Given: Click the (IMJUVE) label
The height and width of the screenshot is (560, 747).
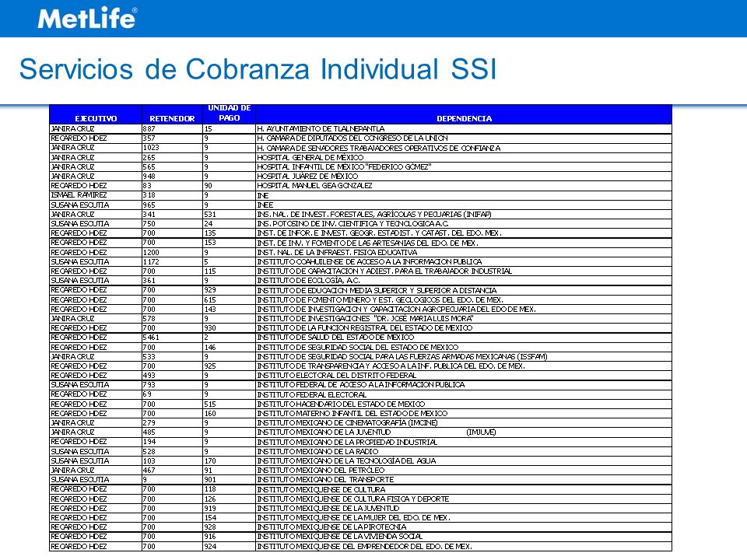Looking at the screenshot, I should (x=481, y=432).
